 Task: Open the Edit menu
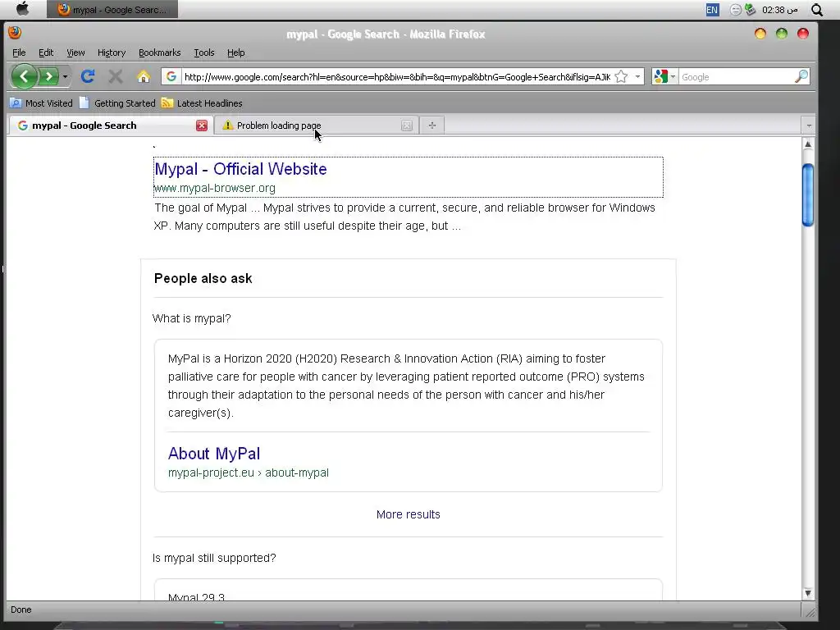pos(46,52)
